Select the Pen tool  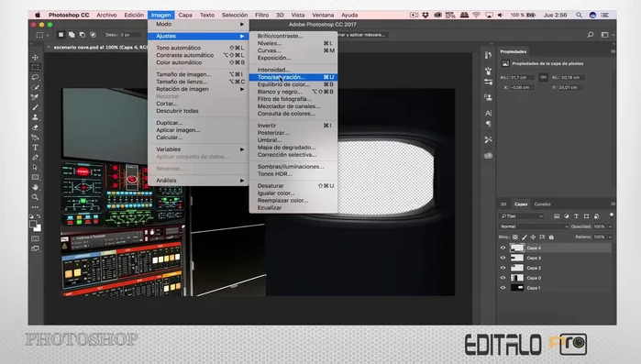click(x=35, y=158)
